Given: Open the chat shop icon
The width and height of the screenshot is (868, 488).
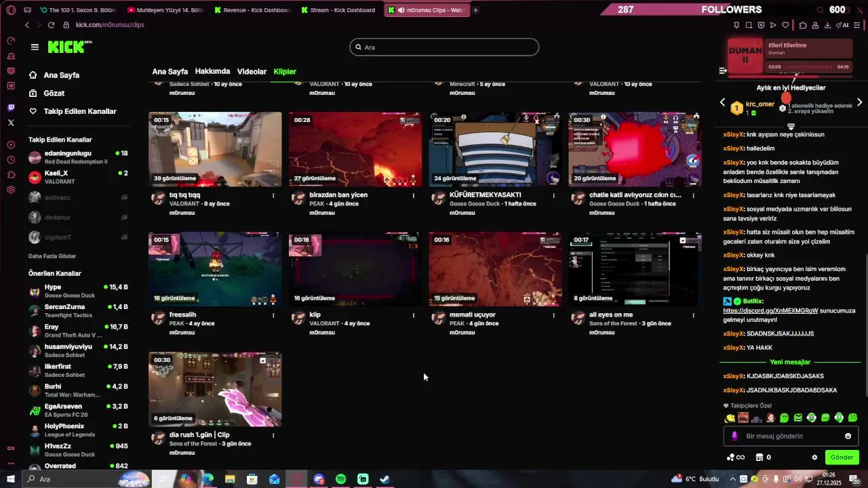Looking at the screenshot, I should 759,457.
